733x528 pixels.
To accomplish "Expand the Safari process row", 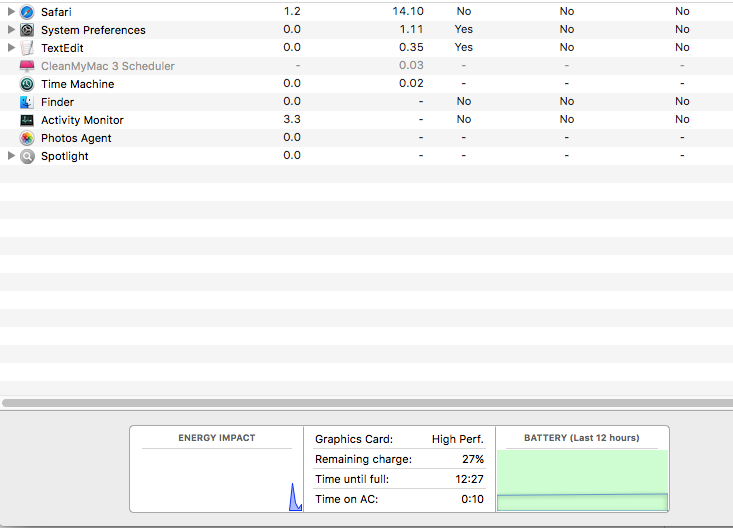I will tap(11, 11).
